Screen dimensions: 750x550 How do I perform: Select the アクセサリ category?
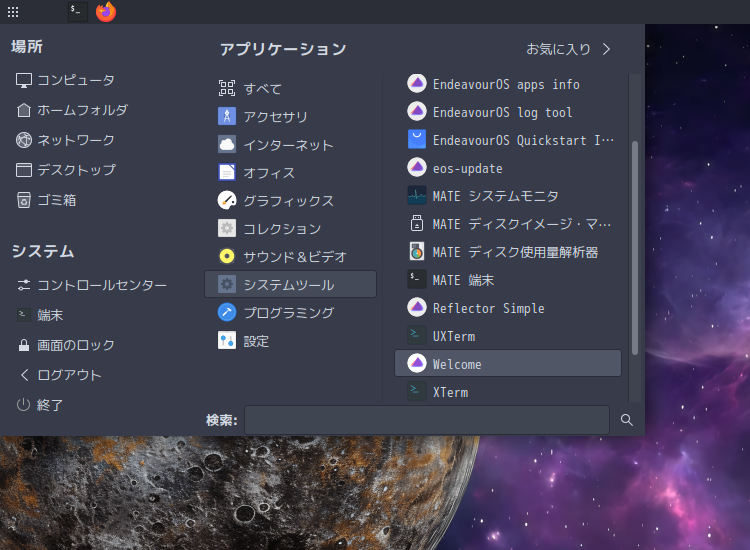click(x=290, y=116)
